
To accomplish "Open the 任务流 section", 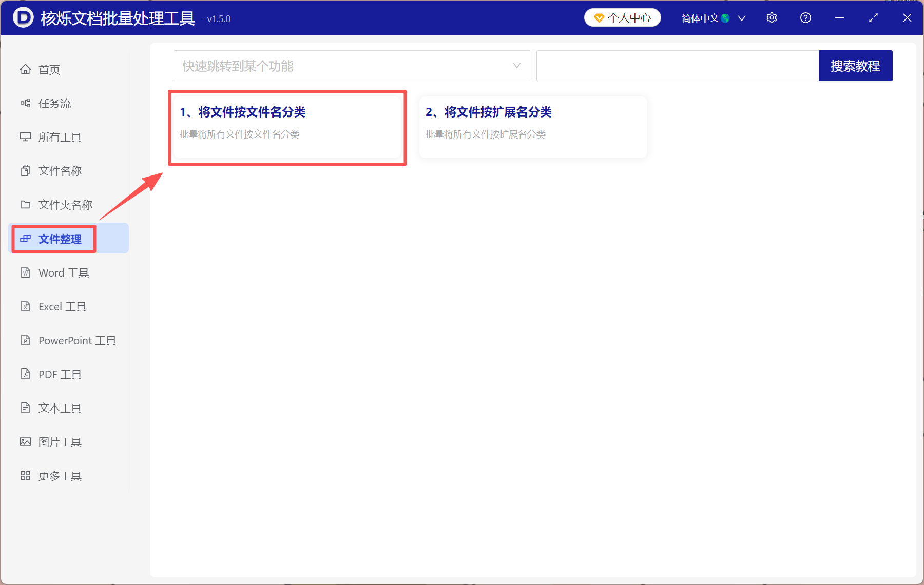I will click(54, 103).
